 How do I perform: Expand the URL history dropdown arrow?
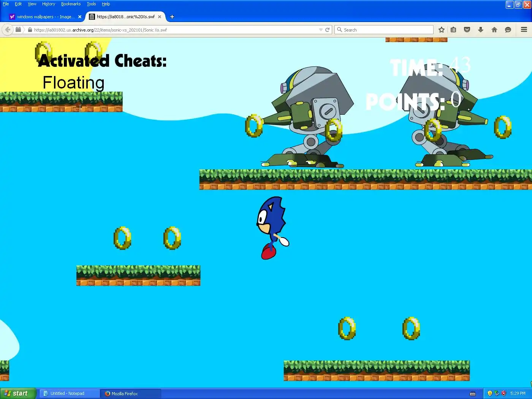pos(321,30)
